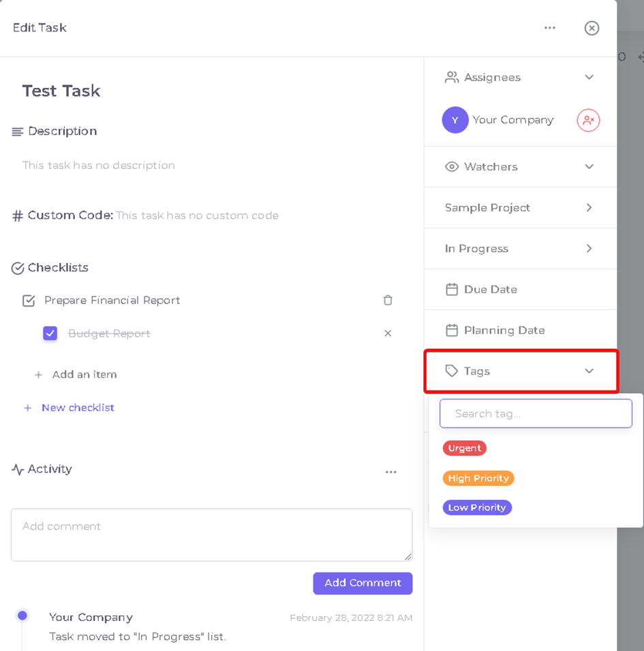The width and height of the screenshot is (644, 651).
Task: Click the Prepare Financial Report checklist icon
Action: (29, 301)
